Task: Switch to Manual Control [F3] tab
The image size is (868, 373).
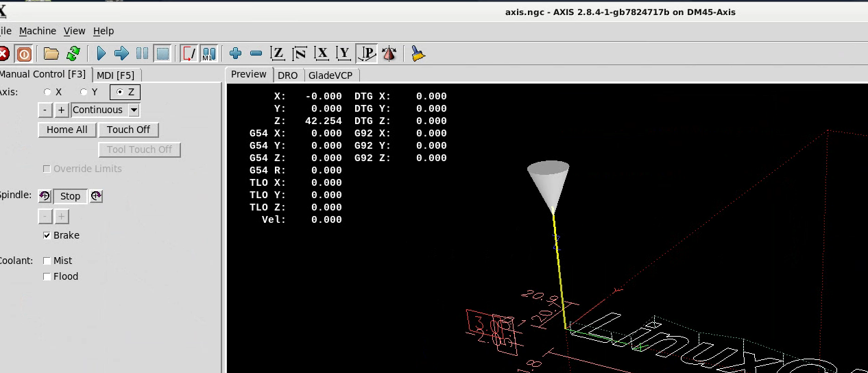Action: [x=43, y=74]
